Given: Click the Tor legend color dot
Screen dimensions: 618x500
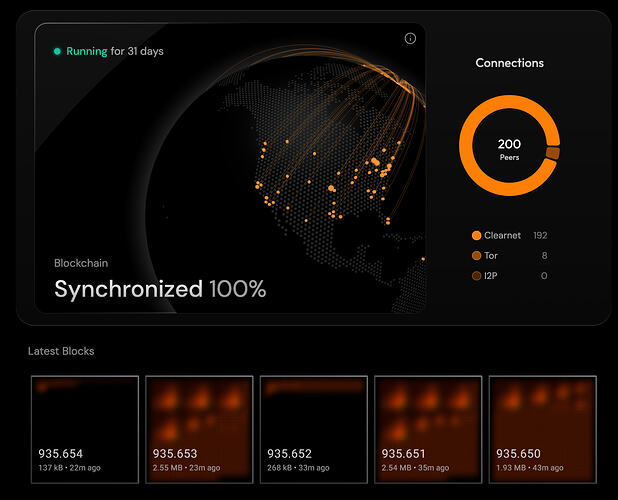Looking at the screenshot, I should tap(476, 256).
